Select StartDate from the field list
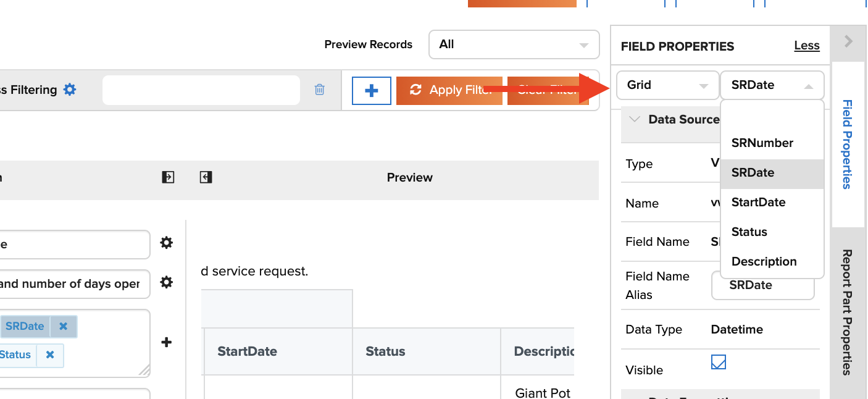The image size is (868, 399). click(x=758, y=202)
